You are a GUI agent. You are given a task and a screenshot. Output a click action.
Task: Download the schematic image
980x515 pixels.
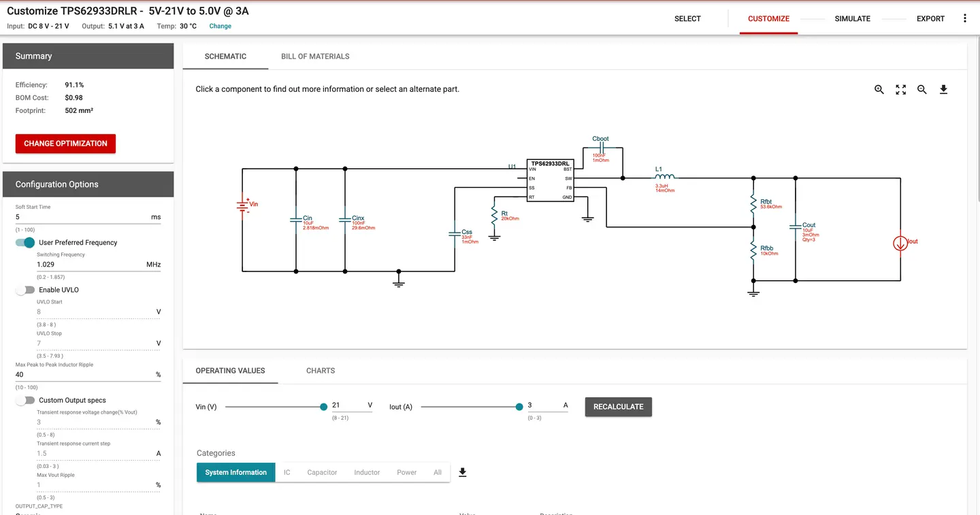tap(943, 90)
